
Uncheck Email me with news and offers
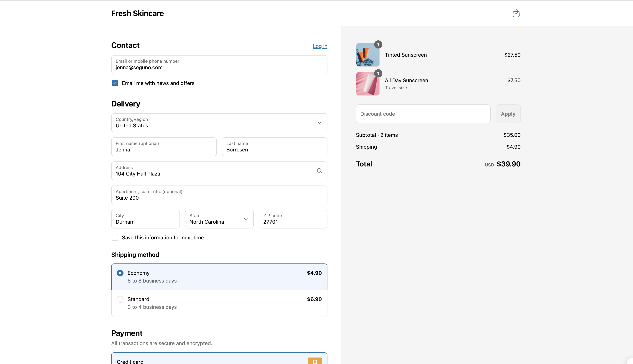115,83
